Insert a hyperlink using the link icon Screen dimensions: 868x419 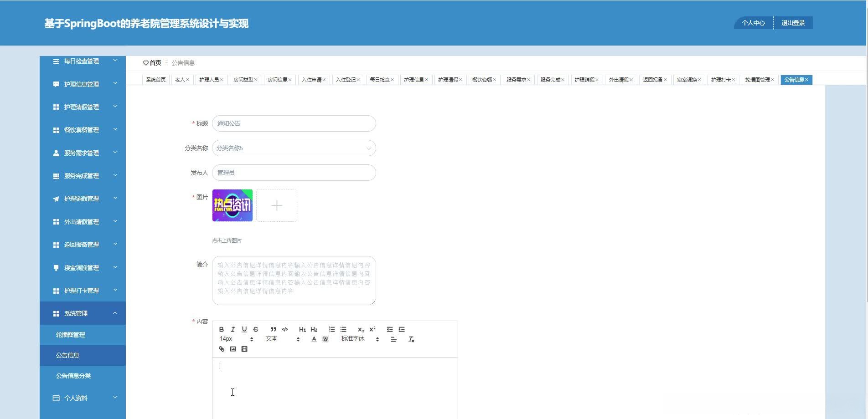click(x=222, y=349)
